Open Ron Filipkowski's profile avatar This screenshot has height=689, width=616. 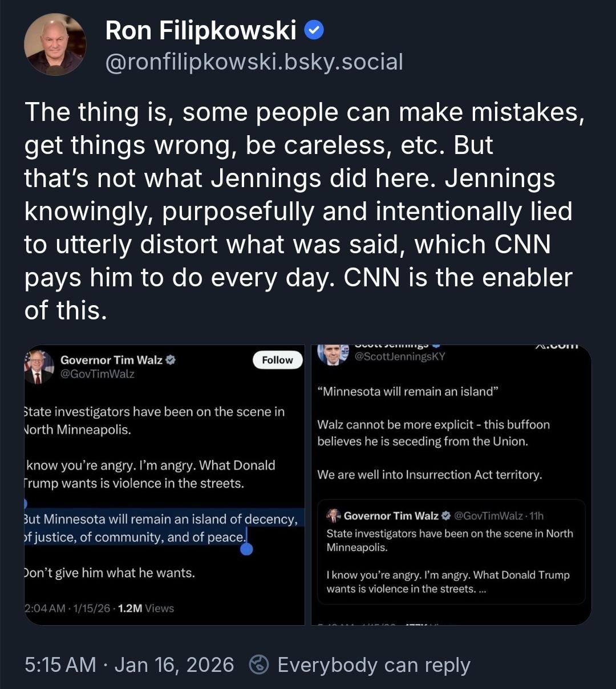coord(55,44)
